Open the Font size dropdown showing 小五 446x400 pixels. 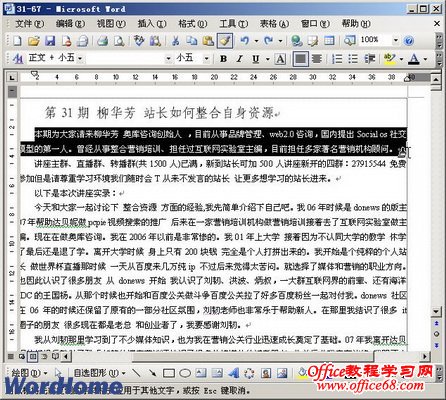point(207,59)
